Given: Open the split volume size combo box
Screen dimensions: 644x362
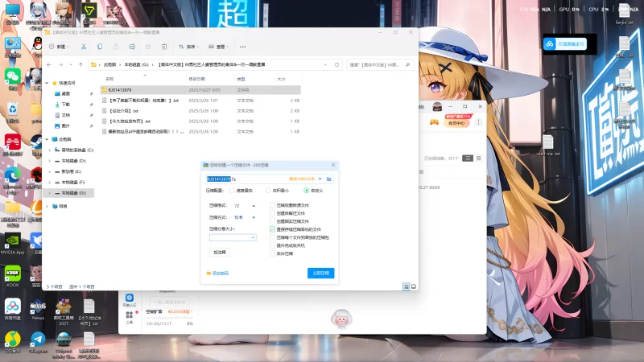Looking at the screenshot, I should [233, 237].
